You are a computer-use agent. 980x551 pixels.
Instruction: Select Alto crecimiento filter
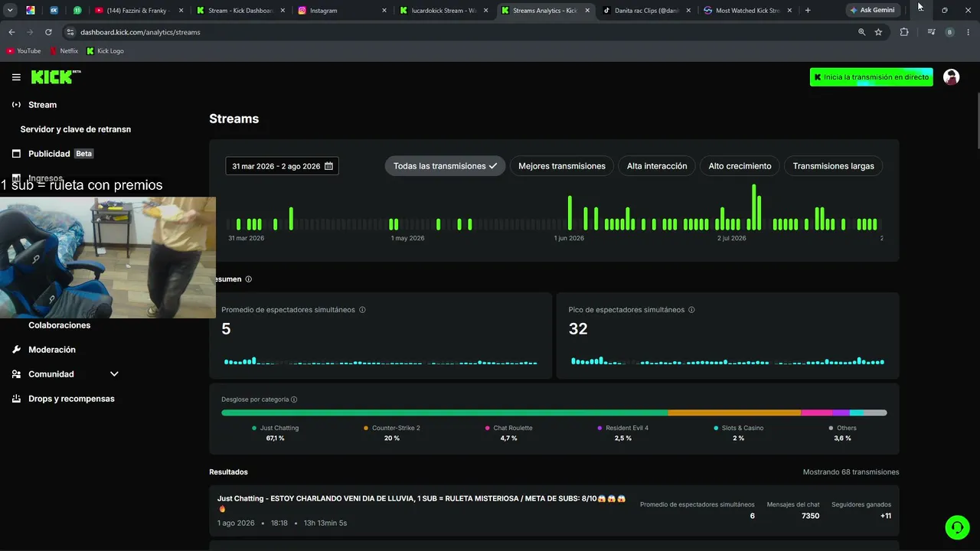pos(740,166)
